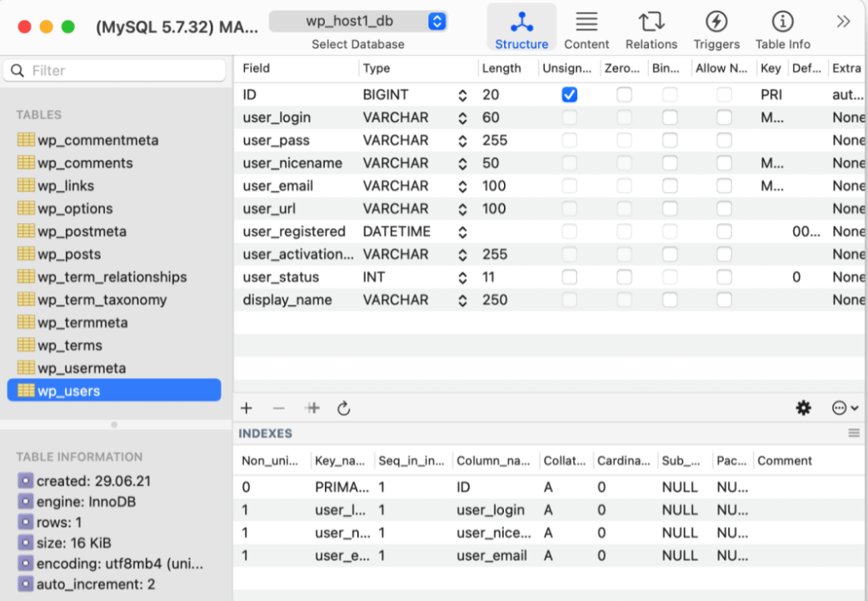Toggle Binary for the user_email field

click(x=670, y=186)
